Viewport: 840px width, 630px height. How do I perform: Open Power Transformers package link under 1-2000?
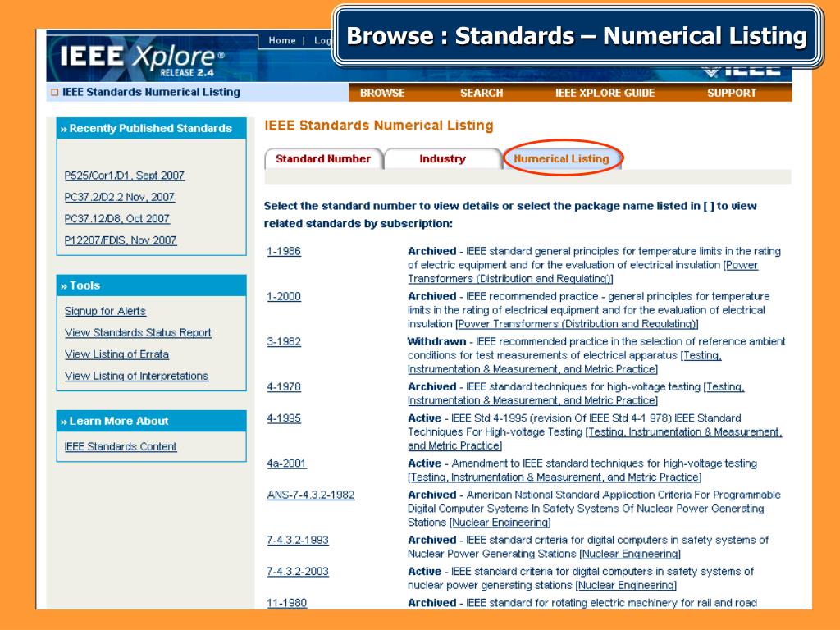click(x=577, y=323)
